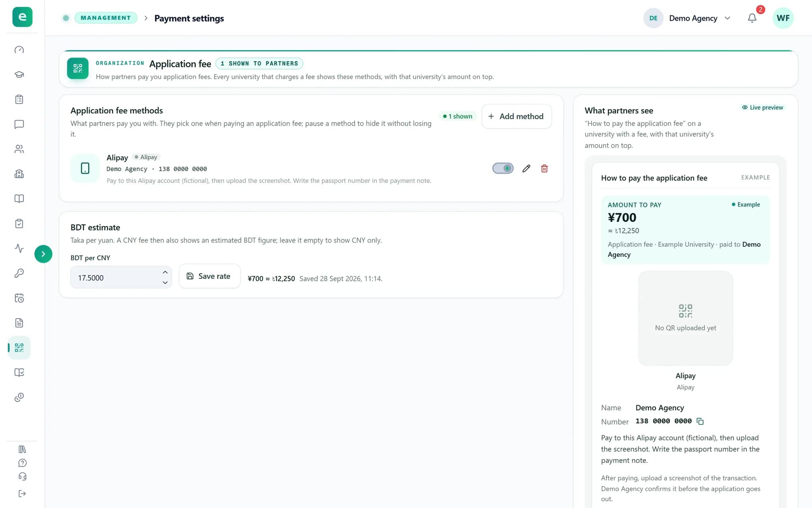Open the WF user avatar menu
The width and height of the screenshot is (812, 508).
click(783, 18)
